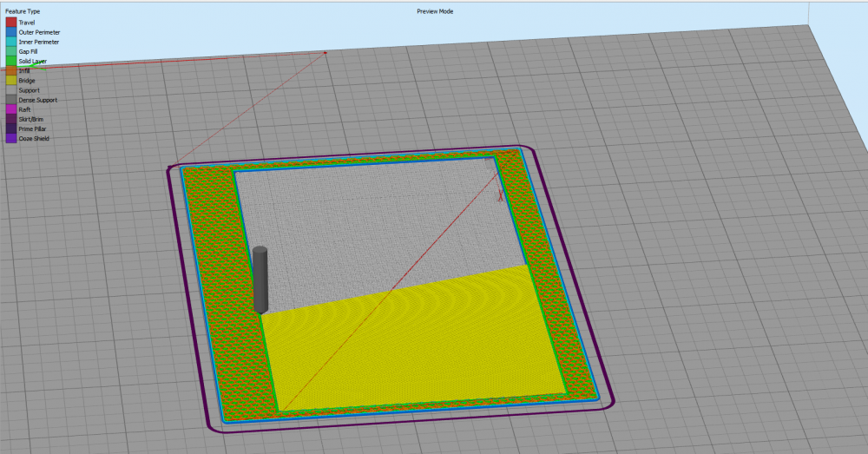Click the "Bridge" legend label
Screen dimensions: 868x454
[27, 81]
